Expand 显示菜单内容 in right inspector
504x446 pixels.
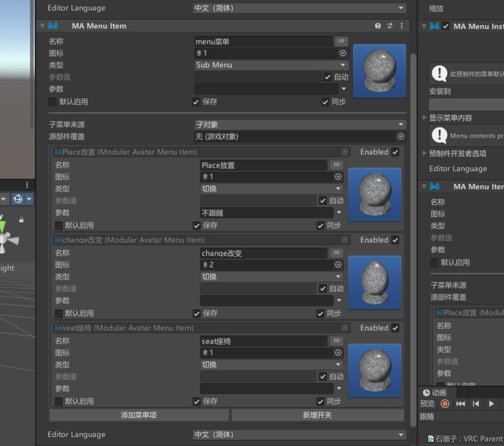click(x=424, y=118)
